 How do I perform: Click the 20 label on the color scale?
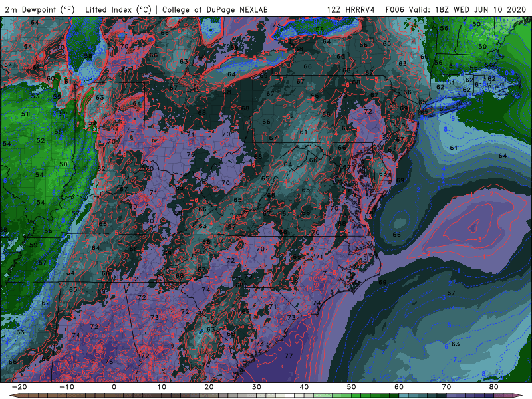[209, 387]
